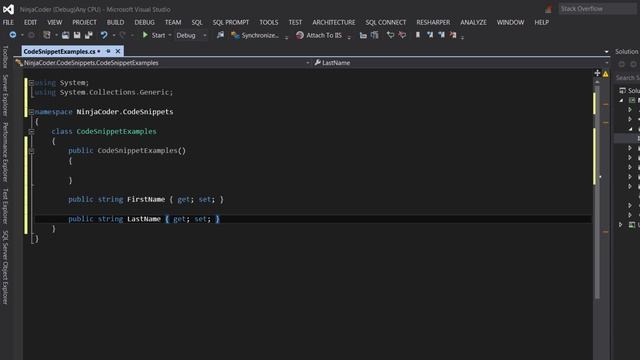Viewport: 640px width, 360px height.
Task: Click the Uncomment selection icon
Action: click(402, 35)
